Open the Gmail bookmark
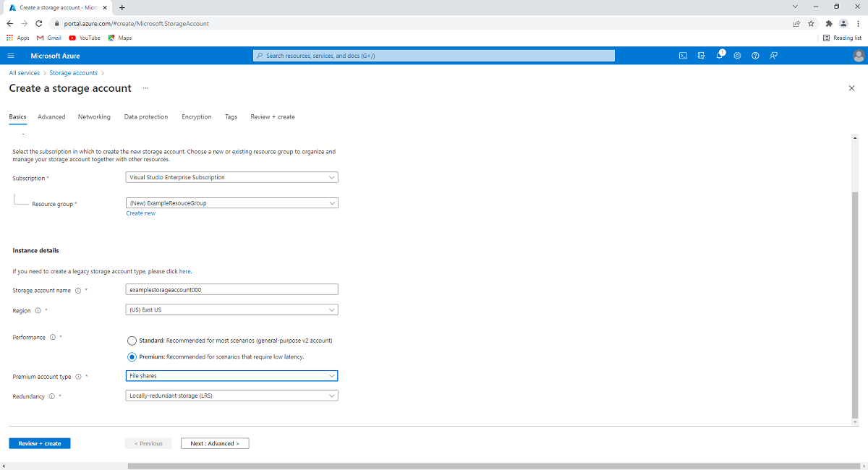Image resolution: width=868 pixels, height=470 pixels. [x=49, y=38]
